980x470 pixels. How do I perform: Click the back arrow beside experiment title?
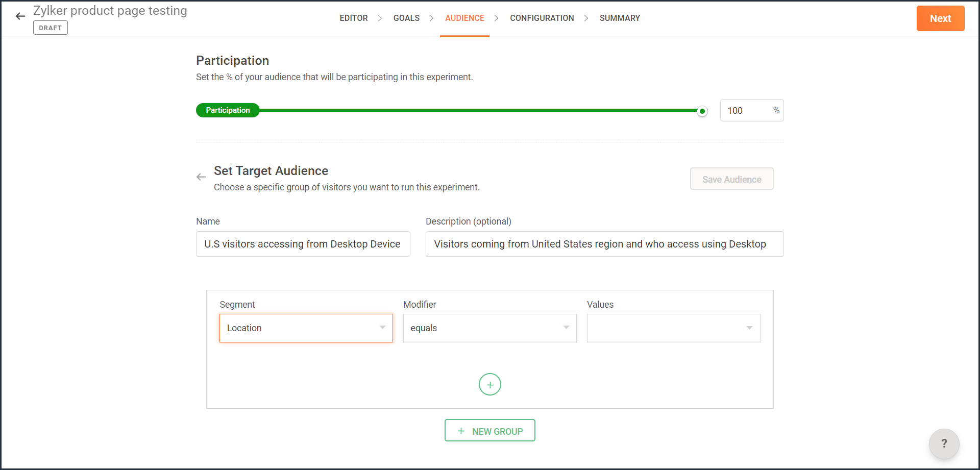tap(20, 16)
